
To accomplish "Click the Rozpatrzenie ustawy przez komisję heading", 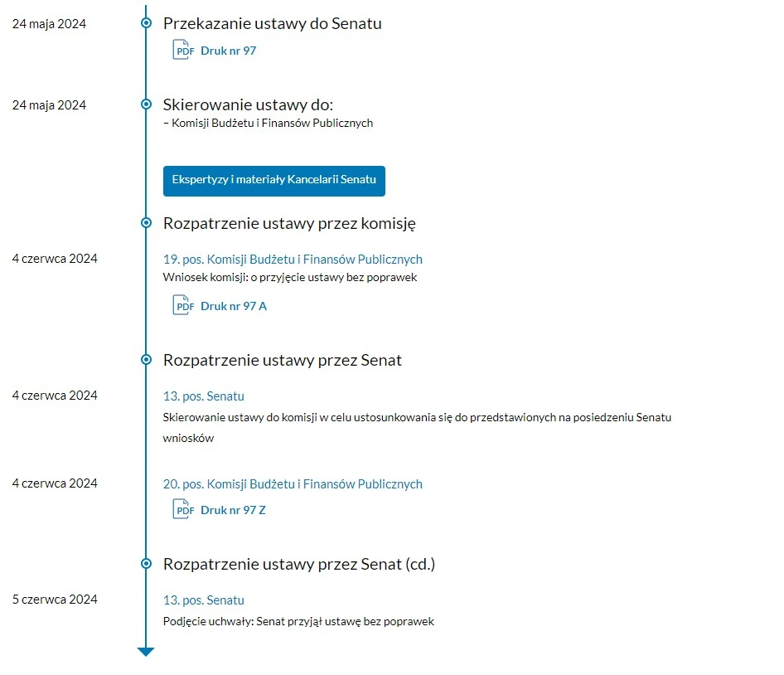I will pyautogui.click(x=288, y=223).
